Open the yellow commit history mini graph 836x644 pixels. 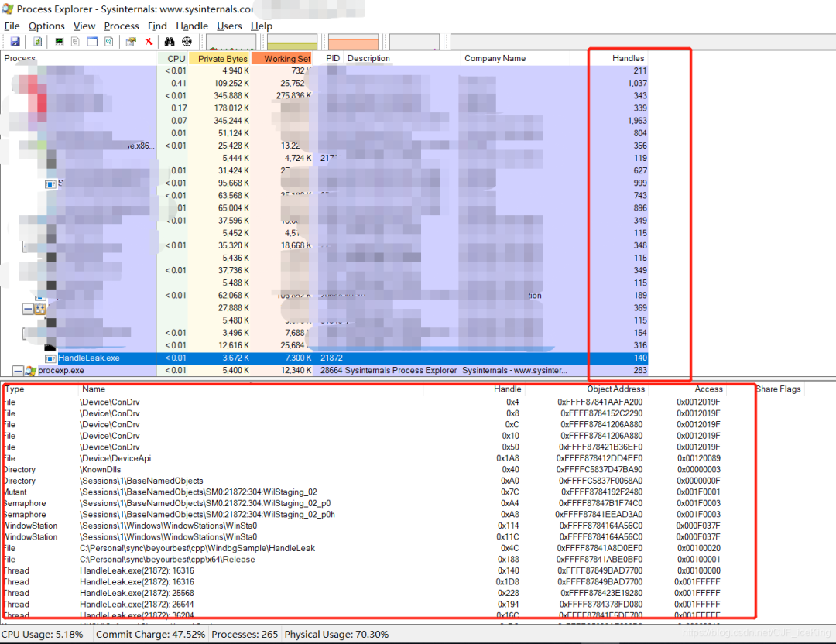pyautogui.click(x=292, y=42)
